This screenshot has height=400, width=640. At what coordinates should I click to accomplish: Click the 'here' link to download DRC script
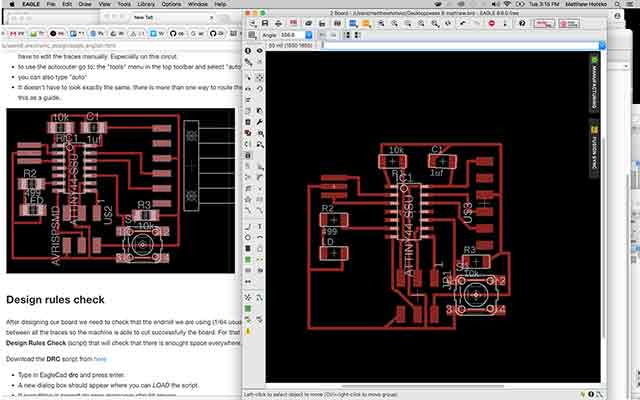(x=100, y=359)
